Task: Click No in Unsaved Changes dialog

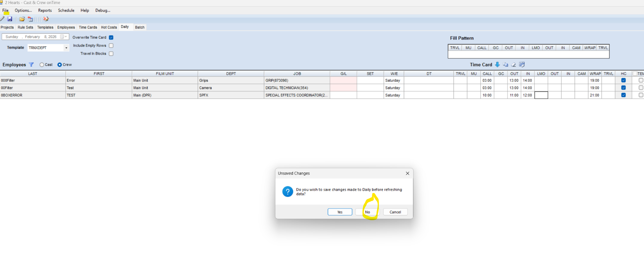Action: click(x=368, y=212)
